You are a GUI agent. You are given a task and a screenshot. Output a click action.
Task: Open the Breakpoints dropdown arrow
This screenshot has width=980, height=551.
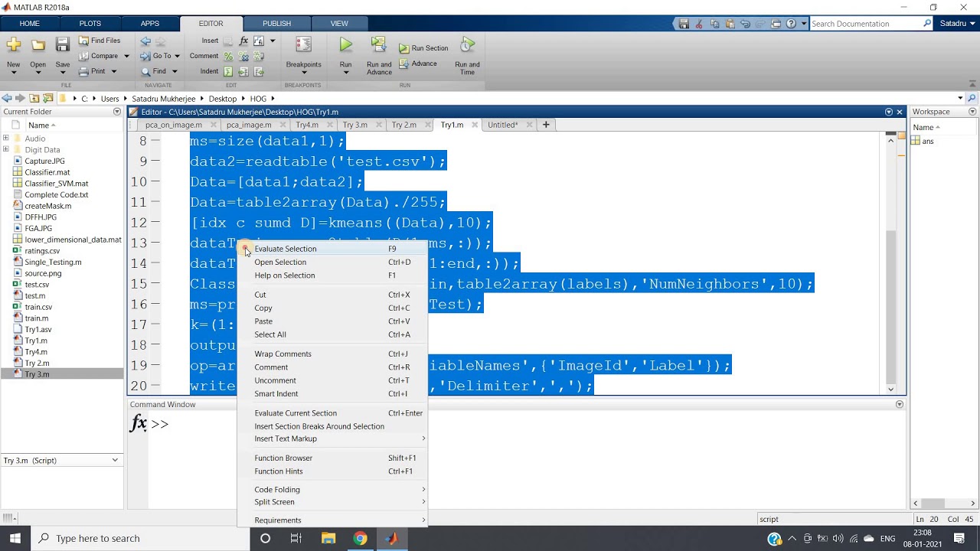(303, 73)
